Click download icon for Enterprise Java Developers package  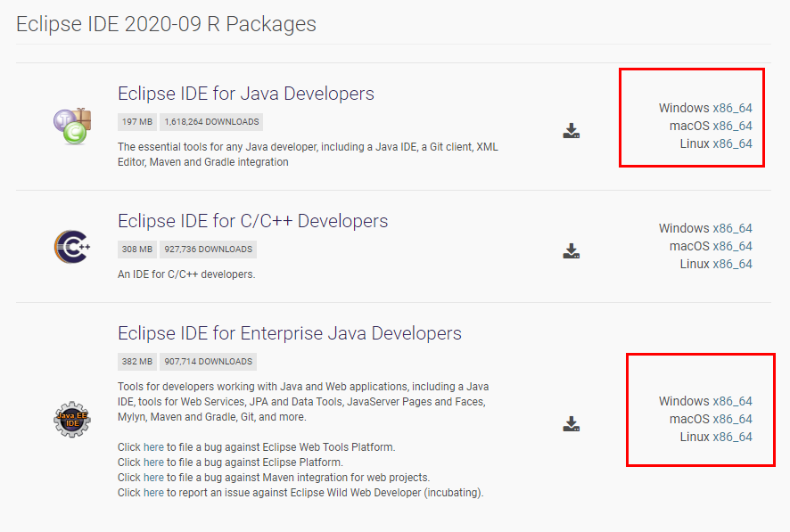(572, 424)
